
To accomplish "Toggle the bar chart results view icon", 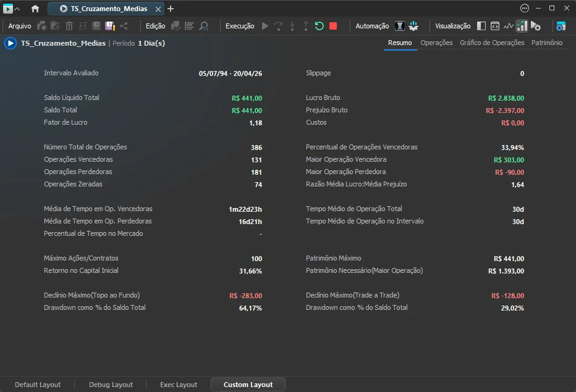I will (522, 26).
